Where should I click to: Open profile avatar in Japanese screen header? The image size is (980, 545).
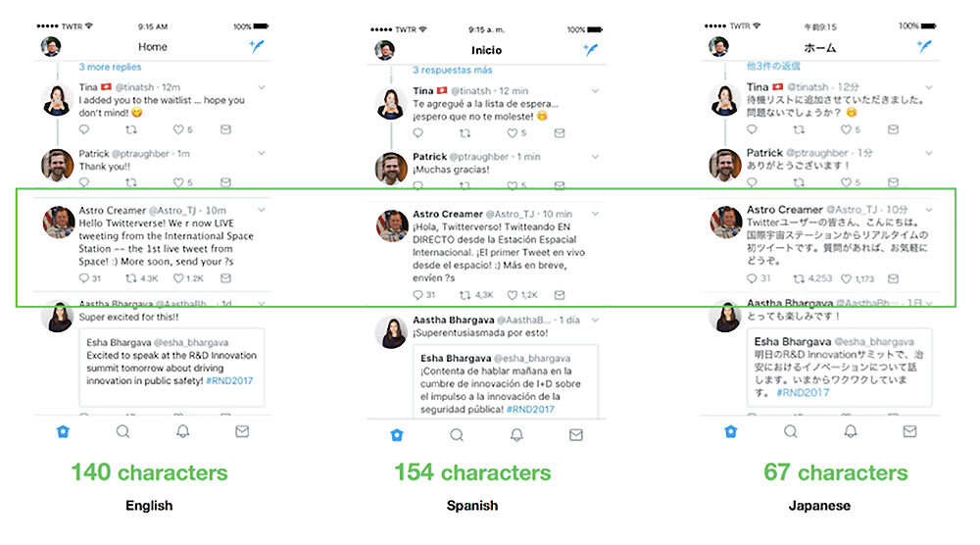coord(718,46)
